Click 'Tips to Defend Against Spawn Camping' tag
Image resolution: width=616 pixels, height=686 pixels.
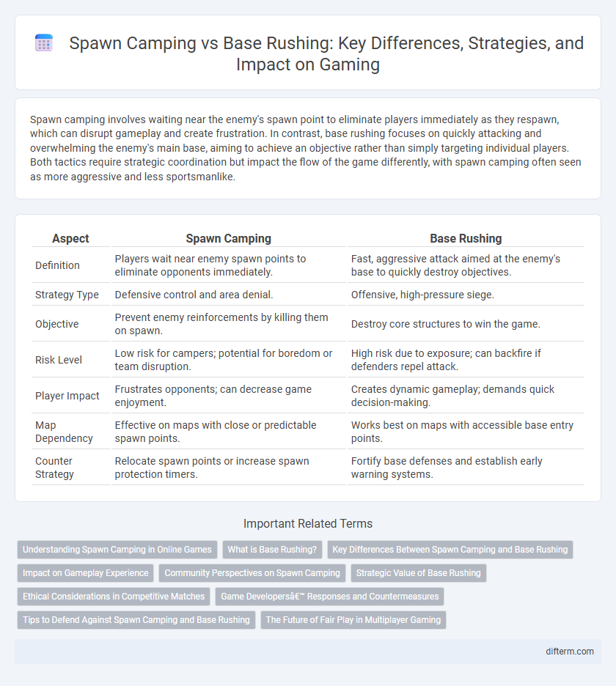click(x=136, y=620)
